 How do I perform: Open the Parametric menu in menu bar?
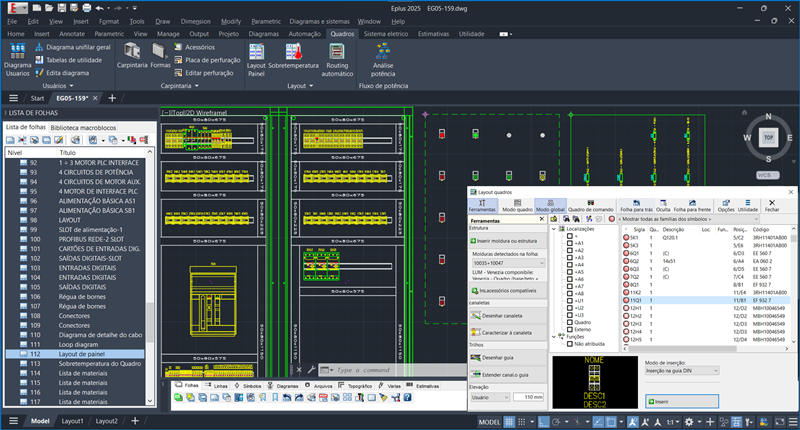pyautogui.click(x=266, y=21)
